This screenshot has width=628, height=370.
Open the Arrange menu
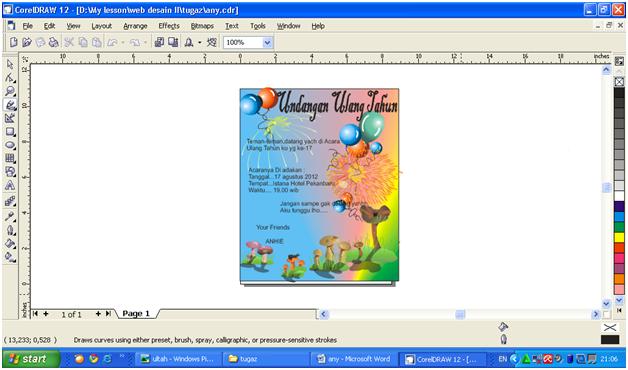pos(135,26)
